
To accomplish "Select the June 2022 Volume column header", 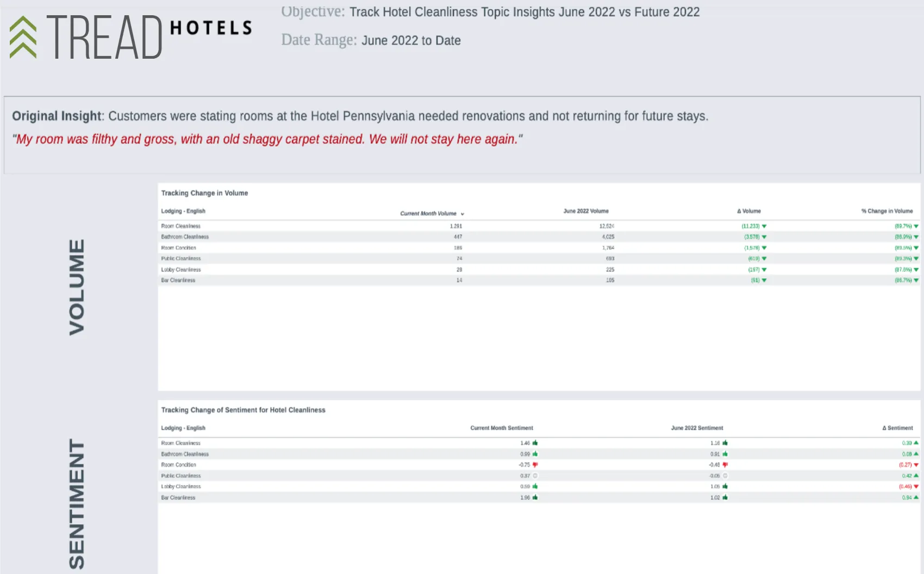I will coord(586,211).
